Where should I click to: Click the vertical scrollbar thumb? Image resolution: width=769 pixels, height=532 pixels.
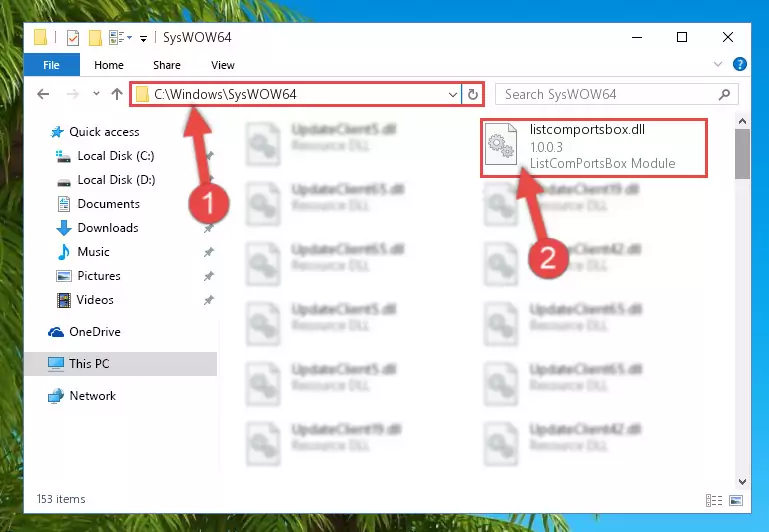(743, 154)
